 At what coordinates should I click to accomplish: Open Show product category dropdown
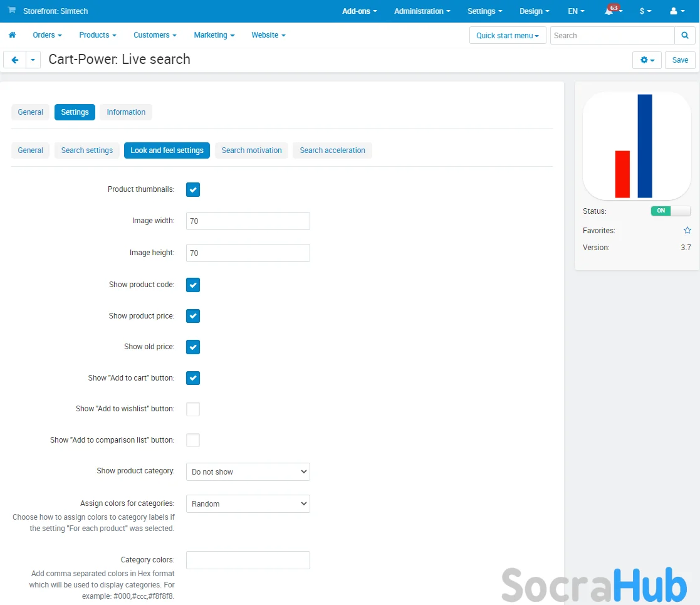pyautogui.click(x=248, y=471)
